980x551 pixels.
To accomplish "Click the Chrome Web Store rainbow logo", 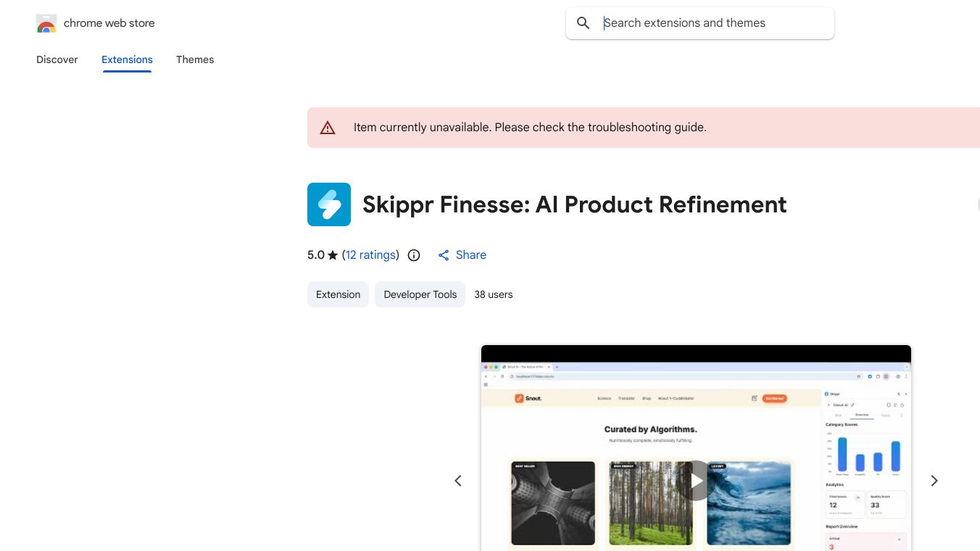I will [x=46, y=24].
